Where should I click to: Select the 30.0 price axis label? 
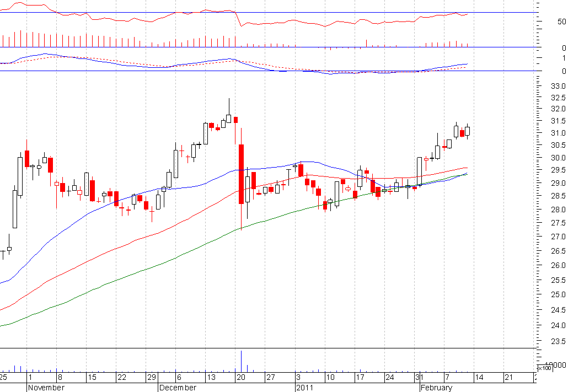click(558, 158)
